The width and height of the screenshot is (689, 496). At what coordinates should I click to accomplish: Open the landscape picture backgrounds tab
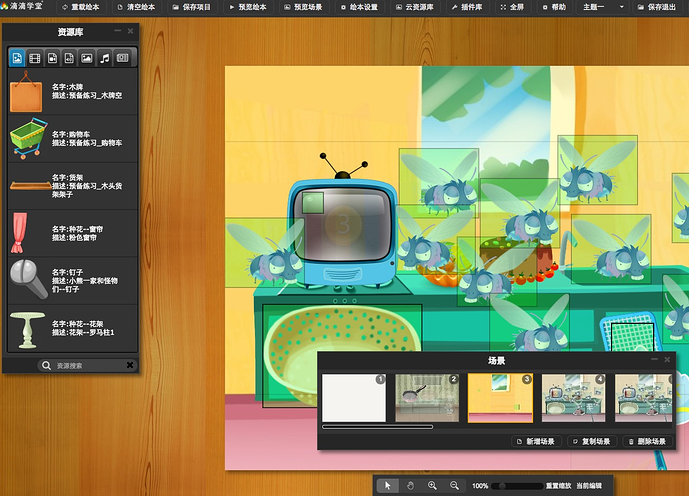coord(87,58)
